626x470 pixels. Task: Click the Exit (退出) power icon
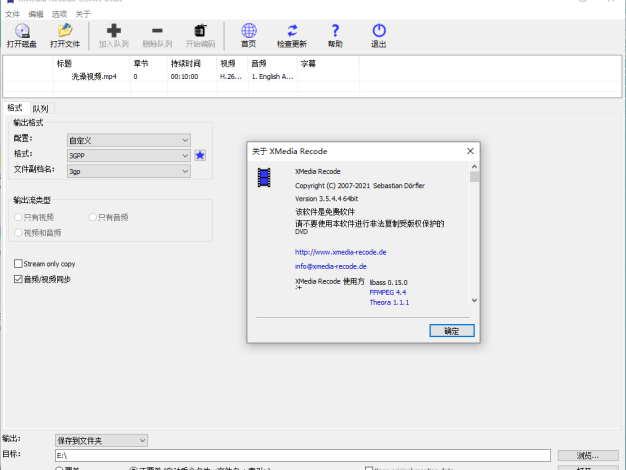[379, 31]
